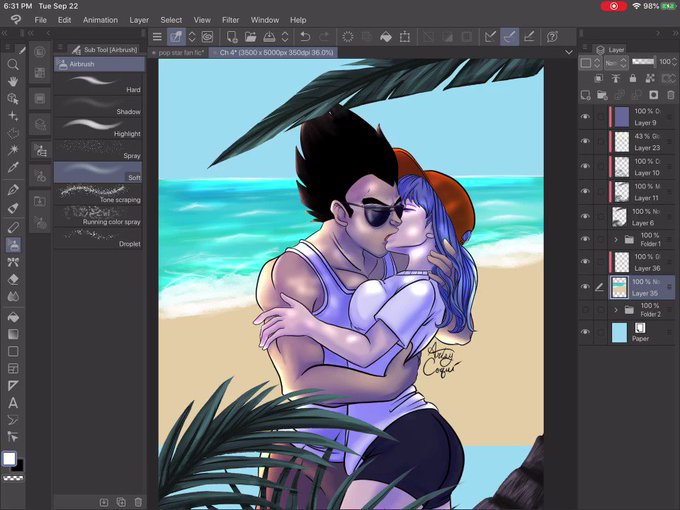The height and width of the screenshot is (510, 680).
Task: Expand Folder 2 in layer list
Action: click(x=616, y=310)
